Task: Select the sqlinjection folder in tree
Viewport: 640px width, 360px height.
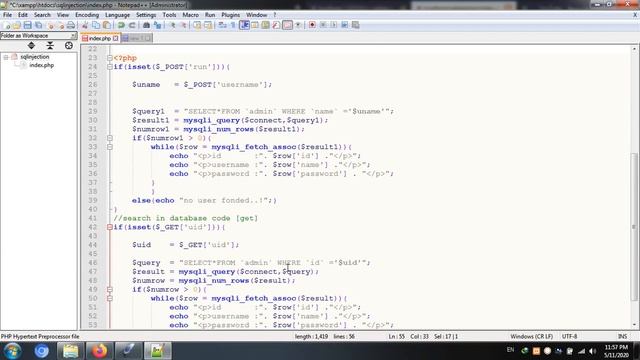Action: click(35, 57)
